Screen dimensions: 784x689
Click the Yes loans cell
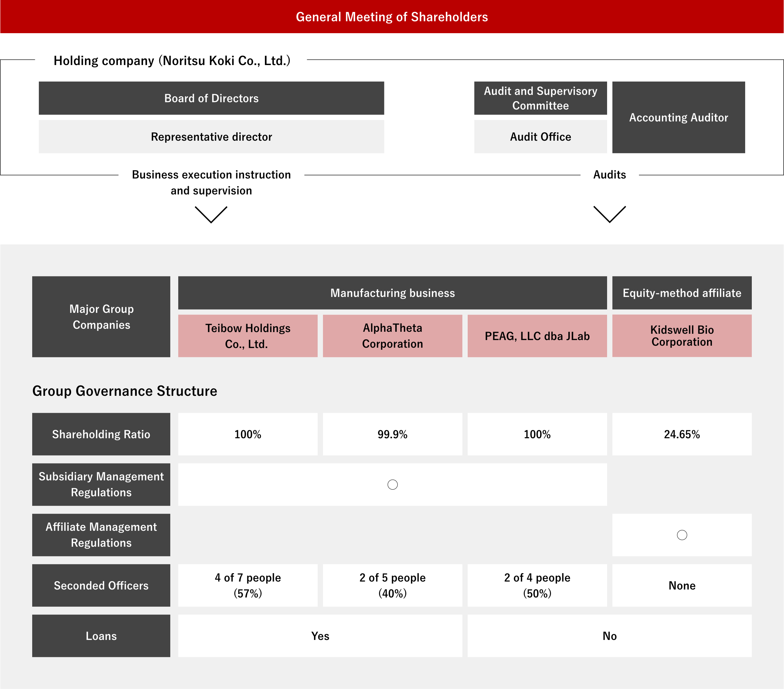pos(320,636)
